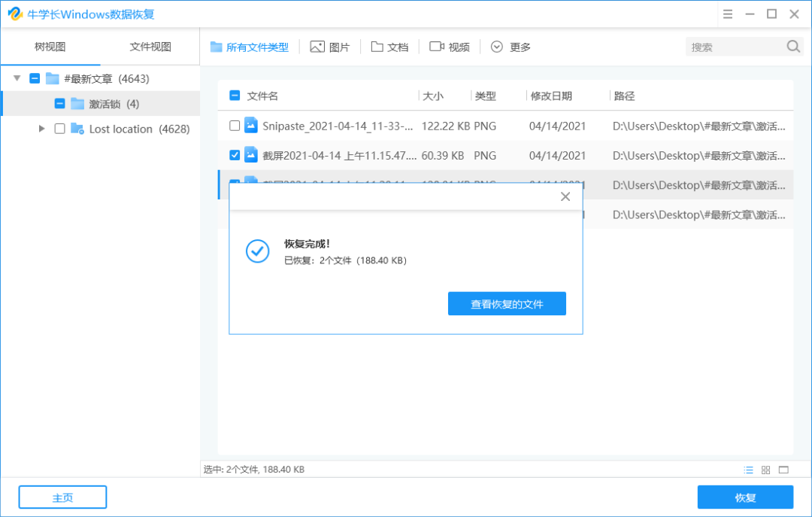The image size is (812, 517).
Task: Select the 视频 file type filter icon
Action: tap(437, 46)
